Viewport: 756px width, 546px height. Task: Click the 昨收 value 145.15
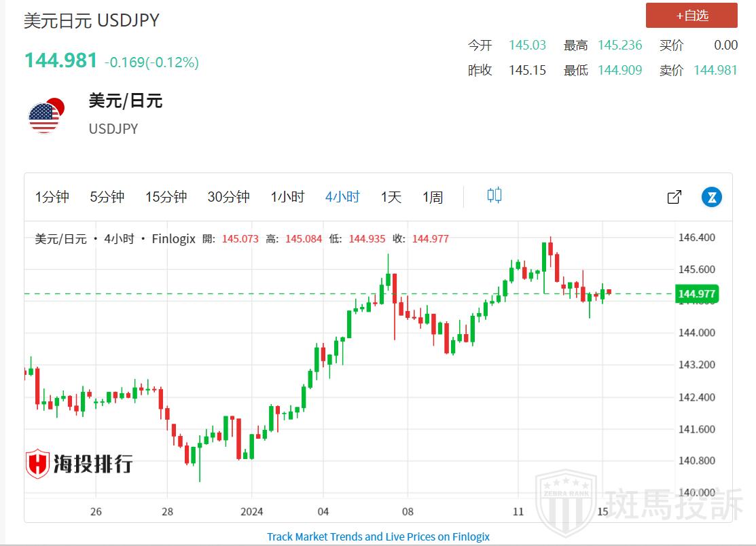click(x=528, y=71)
